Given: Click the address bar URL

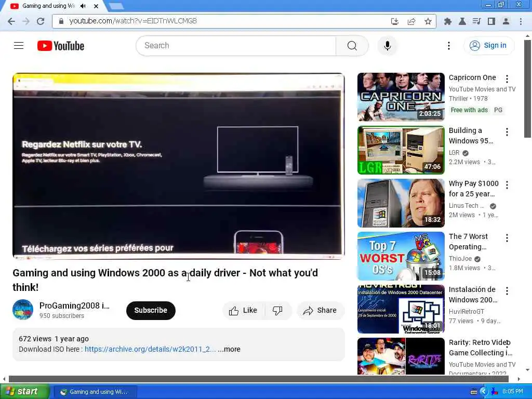Looking at the screenshot, I should tap(132, 21).
